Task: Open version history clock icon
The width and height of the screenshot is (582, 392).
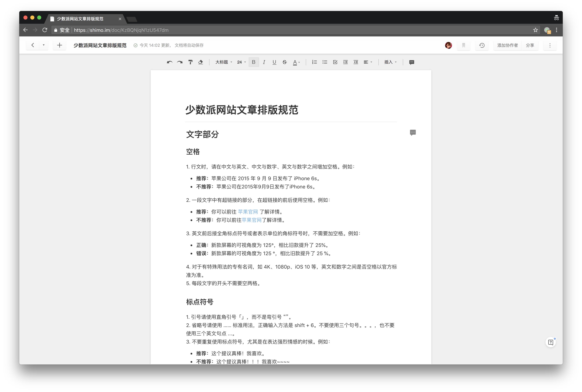Action: pyautogui.click(x=482, y=45)
